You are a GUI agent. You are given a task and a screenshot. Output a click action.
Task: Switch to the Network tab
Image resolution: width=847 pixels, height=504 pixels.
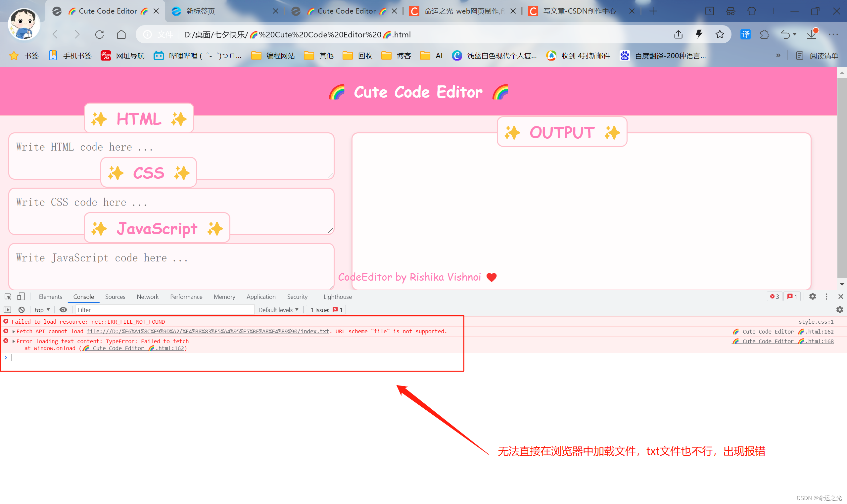[x=147, y=297]
